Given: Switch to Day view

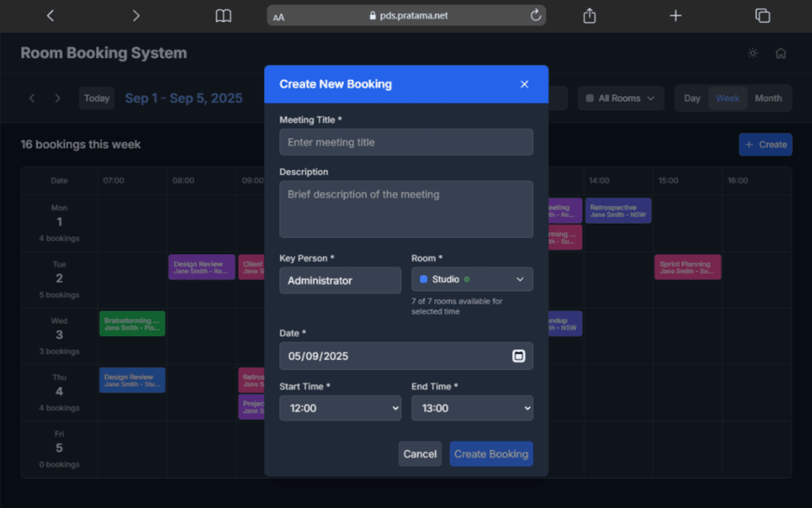Looking at the screenshot, I should 692,98.
